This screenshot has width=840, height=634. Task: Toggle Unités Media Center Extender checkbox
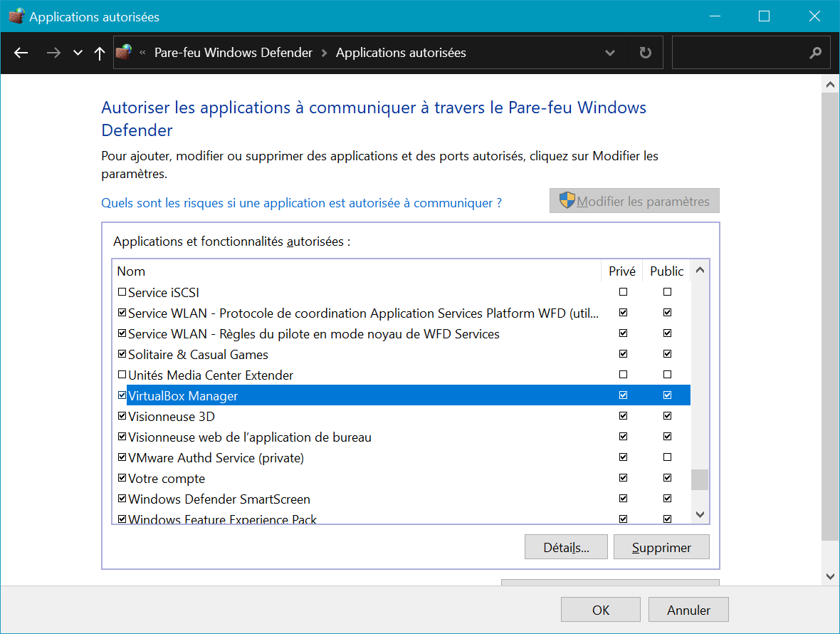(122, 375)
